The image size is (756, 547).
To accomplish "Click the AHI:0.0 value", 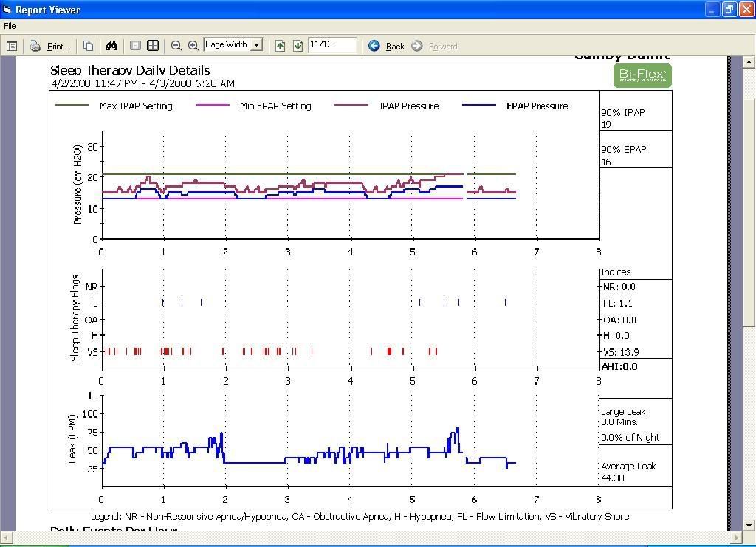I will [x=619, y=366].
